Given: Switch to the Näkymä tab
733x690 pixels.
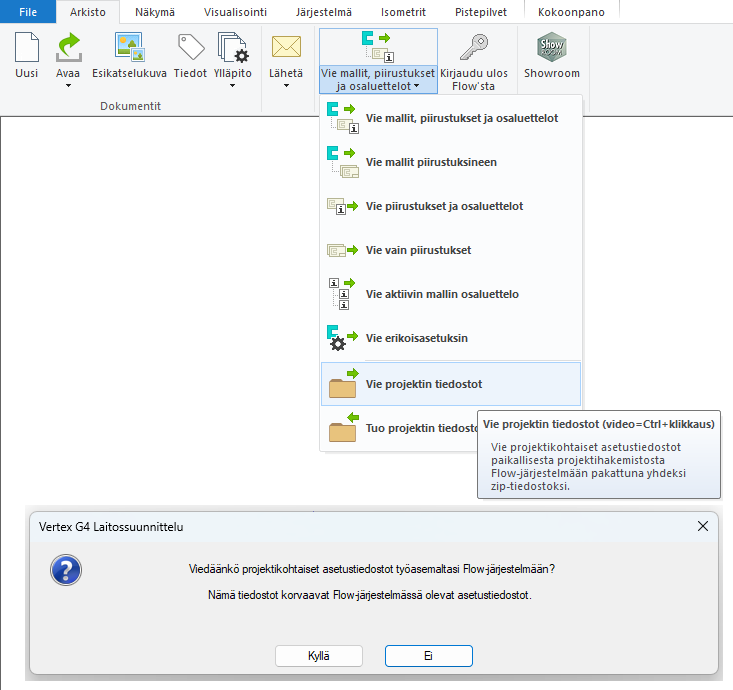Looking at the screenshot, I should 155,12.
